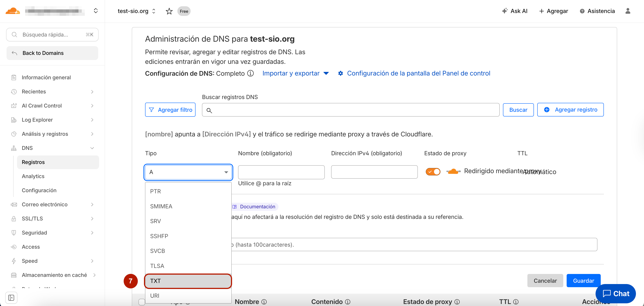
Task: Open the user account profile icon
Action: [x=627, y=11]
